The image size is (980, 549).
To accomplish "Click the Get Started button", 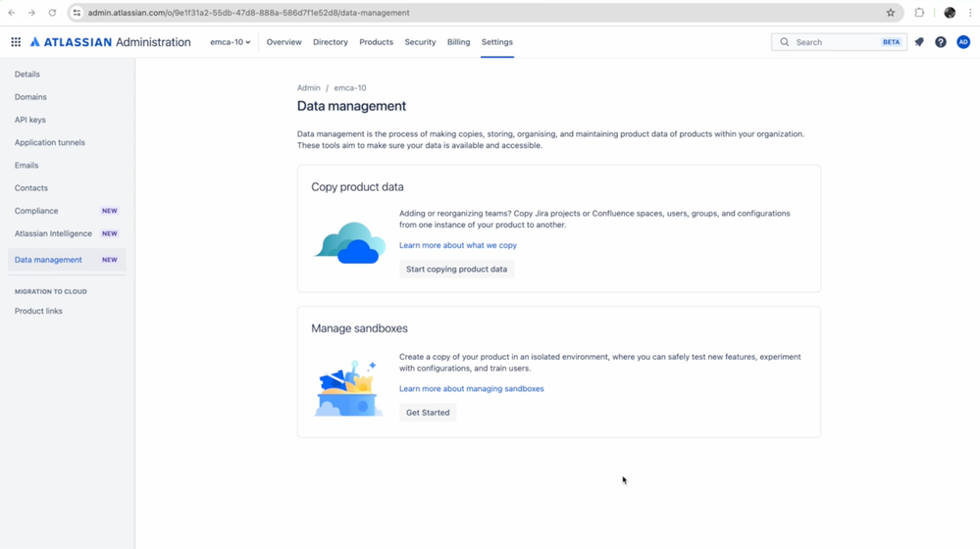I will (428, 412).
